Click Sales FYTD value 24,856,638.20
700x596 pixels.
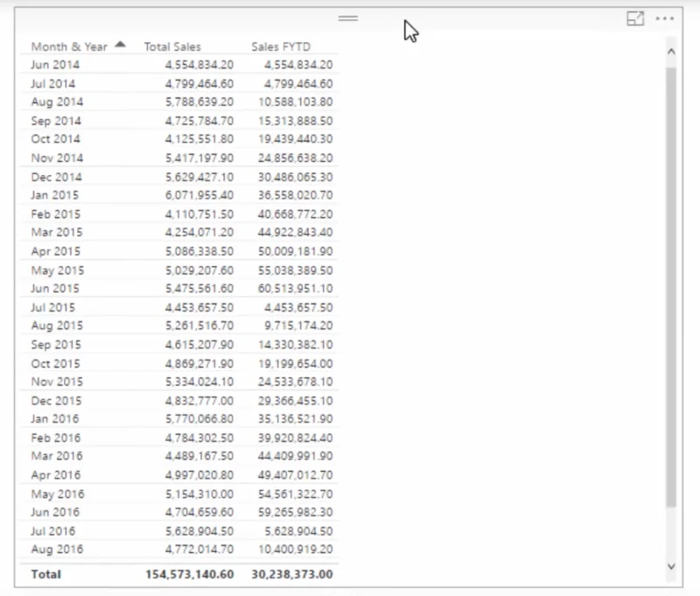coord(295,158)
